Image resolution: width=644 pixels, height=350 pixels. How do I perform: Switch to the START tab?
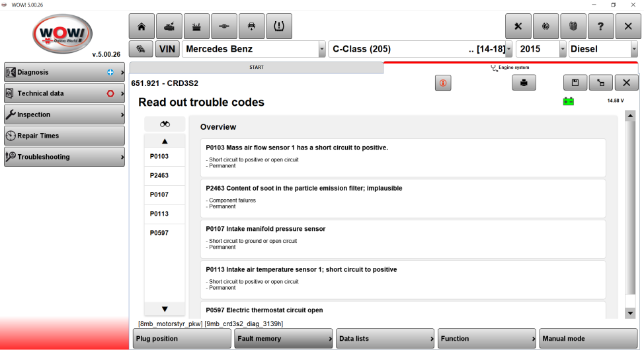click(x=257, y=67)
